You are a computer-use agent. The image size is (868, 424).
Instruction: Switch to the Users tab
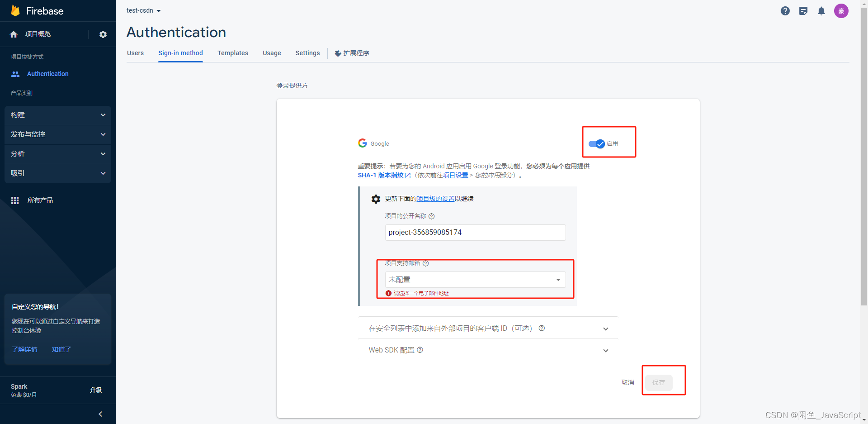click(135, 53)
